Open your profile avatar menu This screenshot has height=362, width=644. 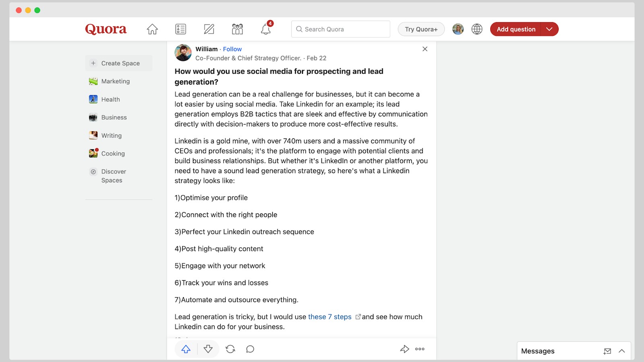(x=458, y=29)
